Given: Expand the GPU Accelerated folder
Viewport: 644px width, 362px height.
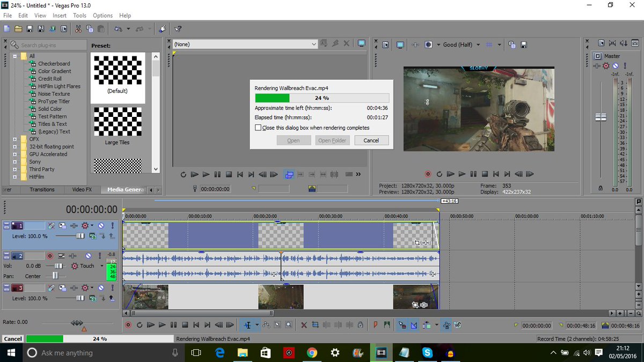Looking at the screenshot, I should (16, 154).
